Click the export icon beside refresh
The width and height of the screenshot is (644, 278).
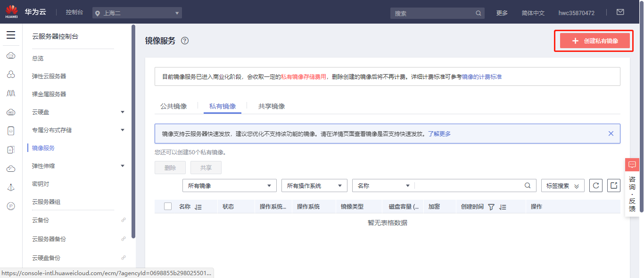614,185
